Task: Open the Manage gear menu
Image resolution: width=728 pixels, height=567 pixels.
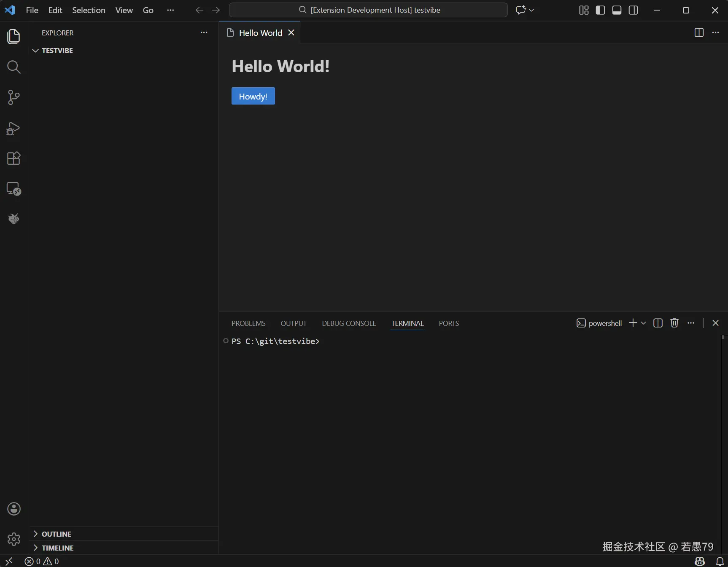Action: coord(14,539)
